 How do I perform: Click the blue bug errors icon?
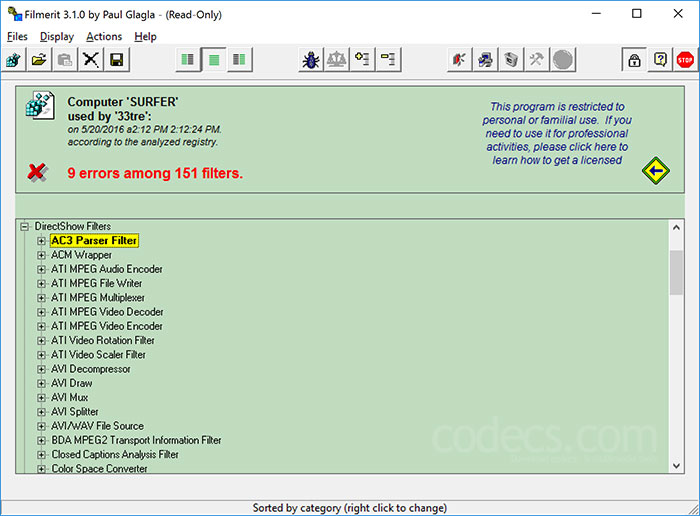point(311,59)
